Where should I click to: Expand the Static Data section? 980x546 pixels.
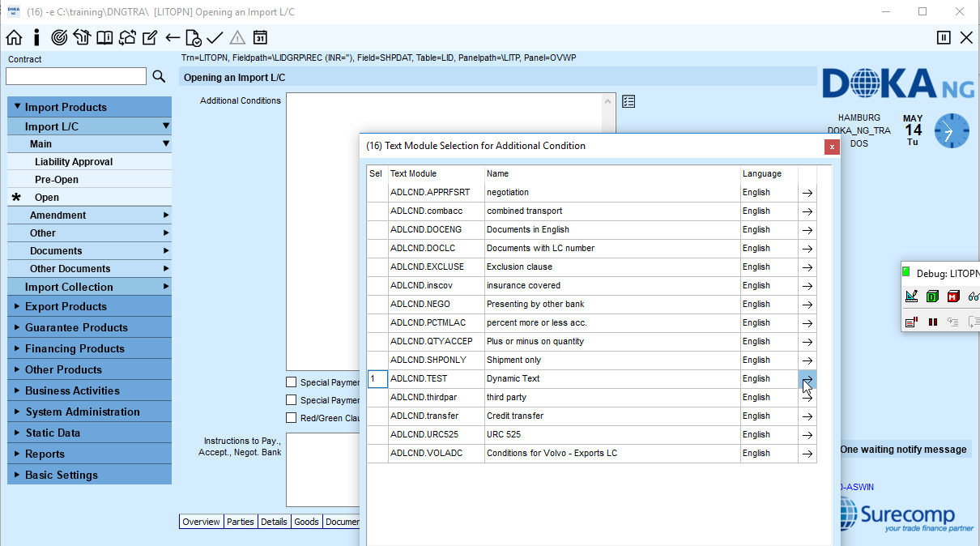[x=89, y=433]
